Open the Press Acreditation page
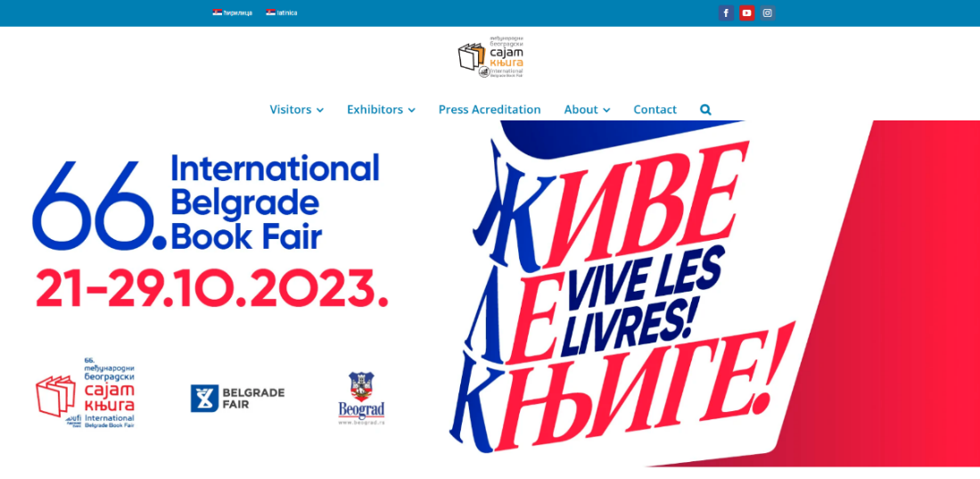The height and width of the screenshot is (479, 980). 490,110
